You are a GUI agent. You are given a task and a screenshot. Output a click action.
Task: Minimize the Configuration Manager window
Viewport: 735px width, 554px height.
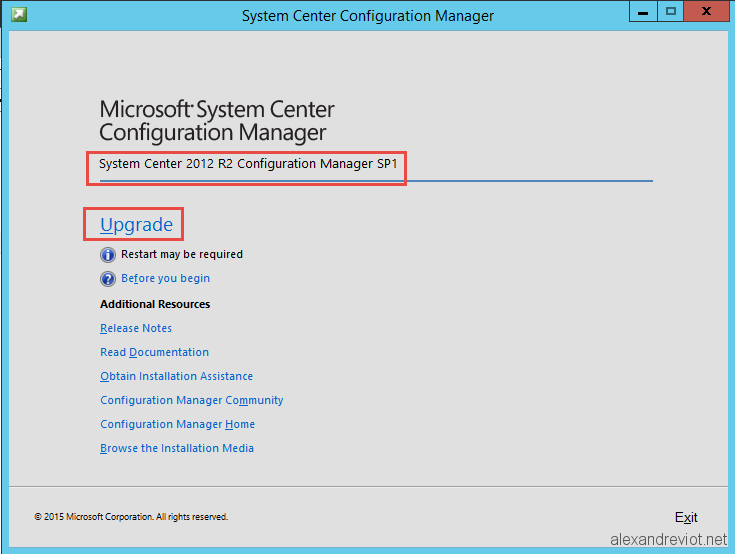click(x=643, y=11)
